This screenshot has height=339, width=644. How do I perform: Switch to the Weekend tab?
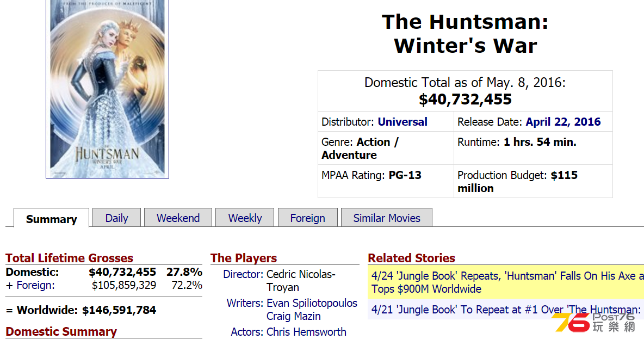coord(178,218)
